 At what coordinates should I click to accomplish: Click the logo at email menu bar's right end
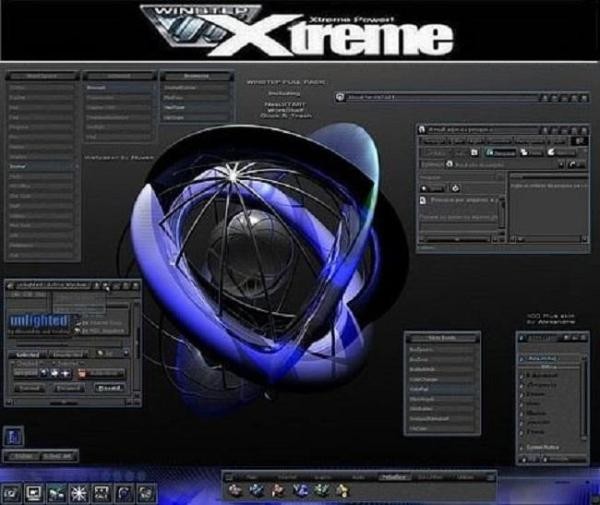click(580, 141)
